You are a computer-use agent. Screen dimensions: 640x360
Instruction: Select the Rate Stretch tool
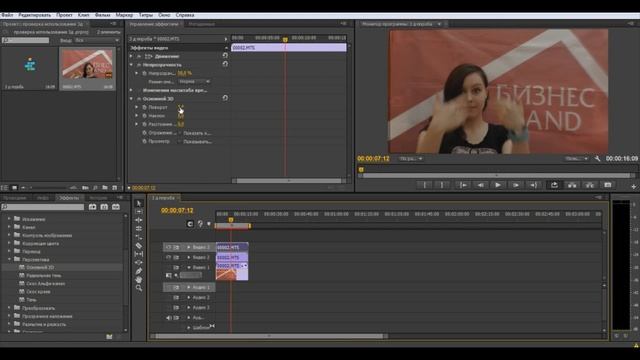click(x=139, y=237)
